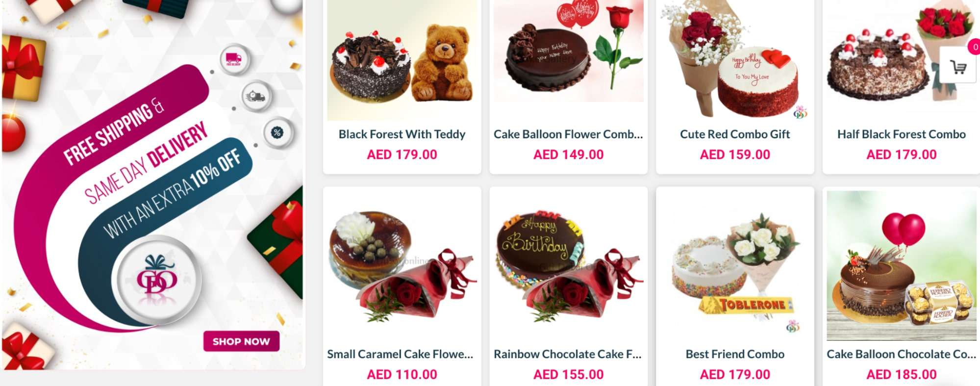This screenshot has height=386, width=980.
Task: Select the Black Forest With Teddy image
Action: [x=402, y=60]
